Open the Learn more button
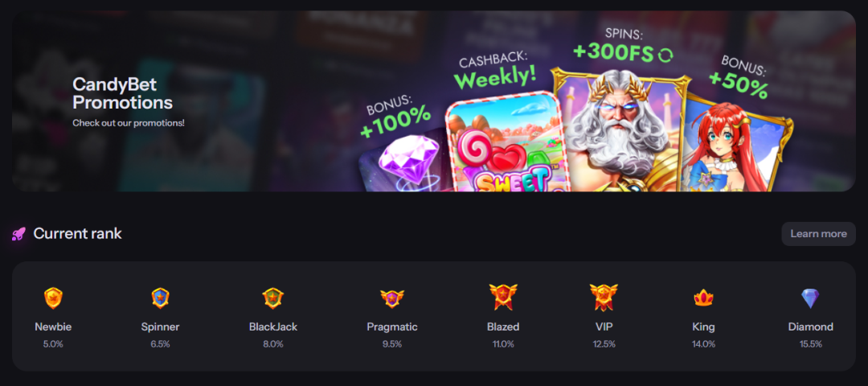This screenshot has width=868, height=386. [x=818, y=234]
